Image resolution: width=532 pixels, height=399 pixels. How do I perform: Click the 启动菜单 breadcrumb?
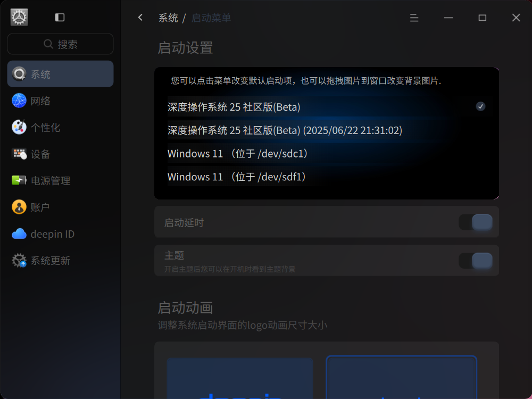[211, 18]
